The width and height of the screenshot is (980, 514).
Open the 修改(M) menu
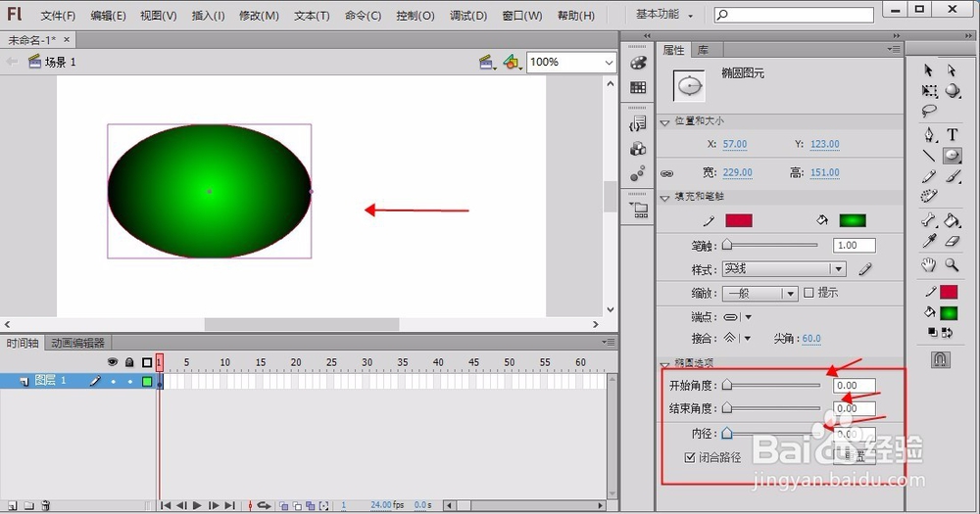(x=259, y=16)
